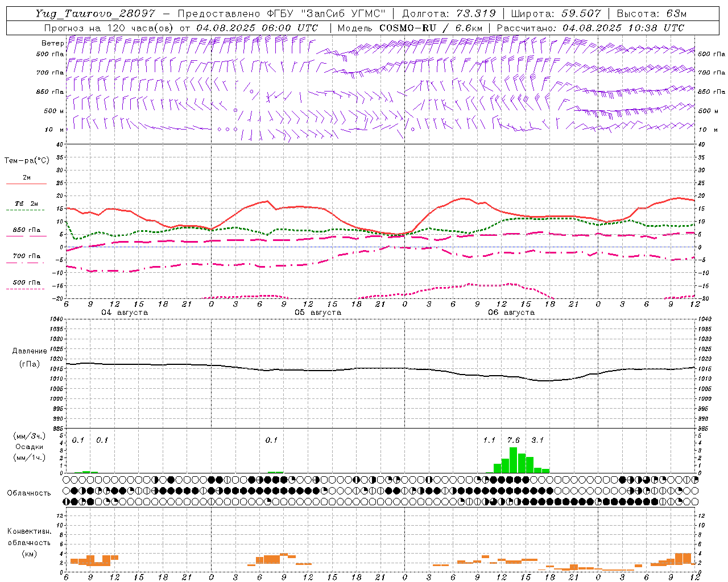Click the 3.1 precipitation total value
This screenshot has width=728, height=582.
coord(537,440)
